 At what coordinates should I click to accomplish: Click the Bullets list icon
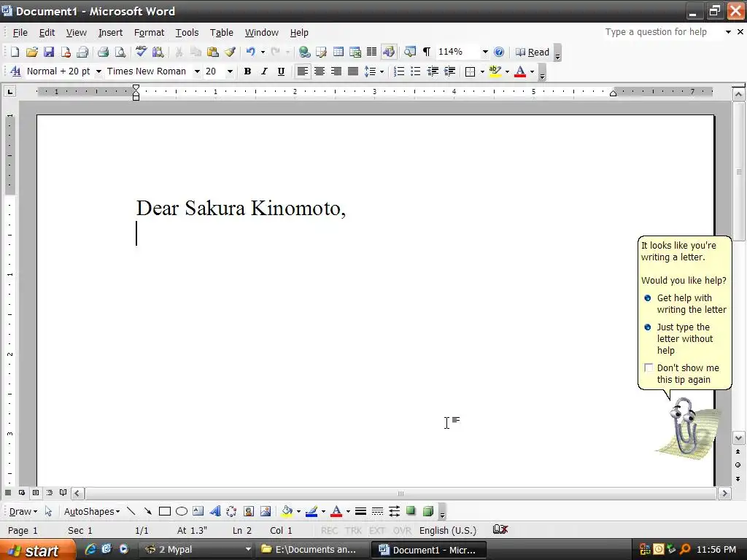tap(415, 71)
